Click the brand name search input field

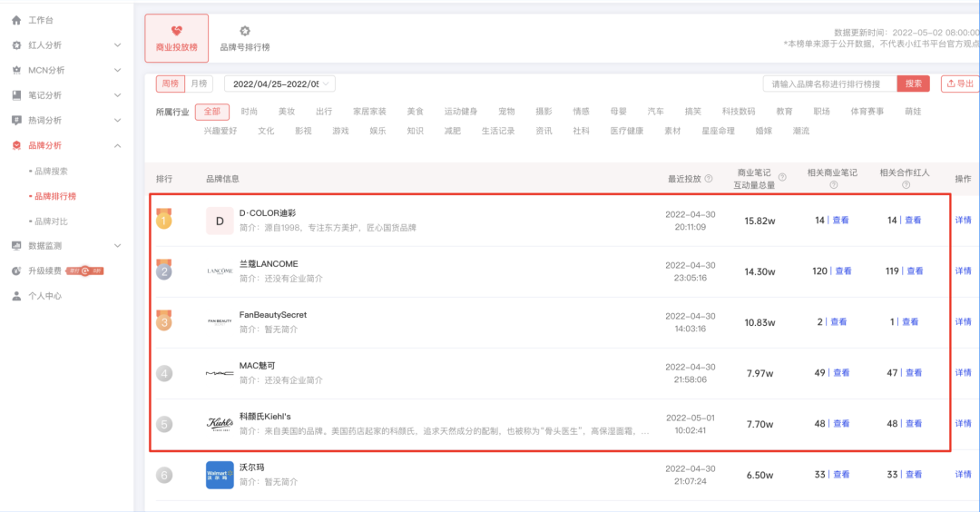tap(830, 84)
